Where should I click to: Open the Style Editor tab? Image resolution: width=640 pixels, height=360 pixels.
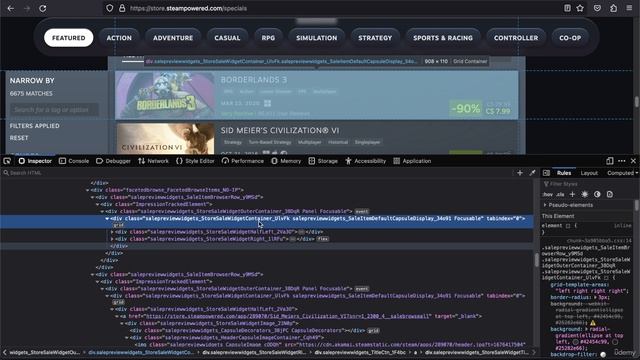[x=195, y=161]
